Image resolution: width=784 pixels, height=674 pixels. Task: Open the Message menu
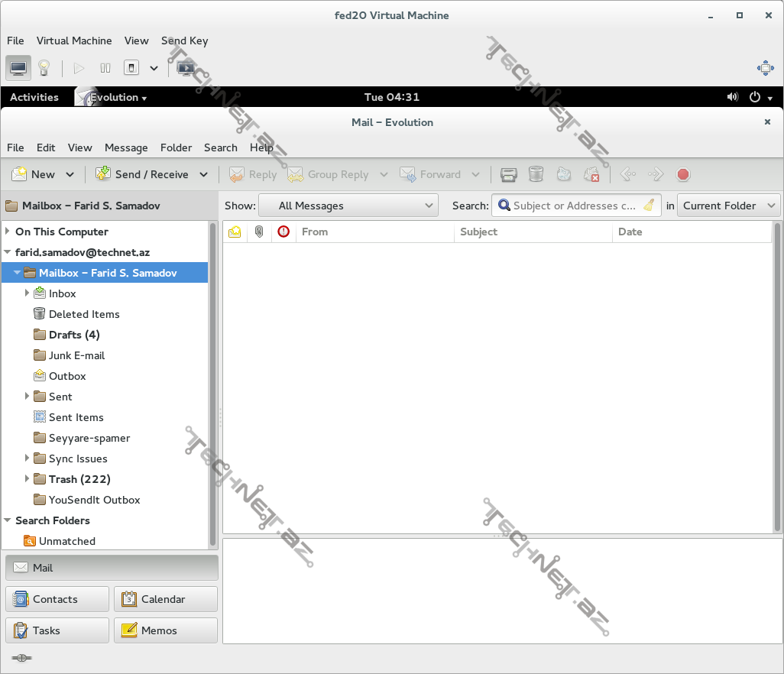126,147
